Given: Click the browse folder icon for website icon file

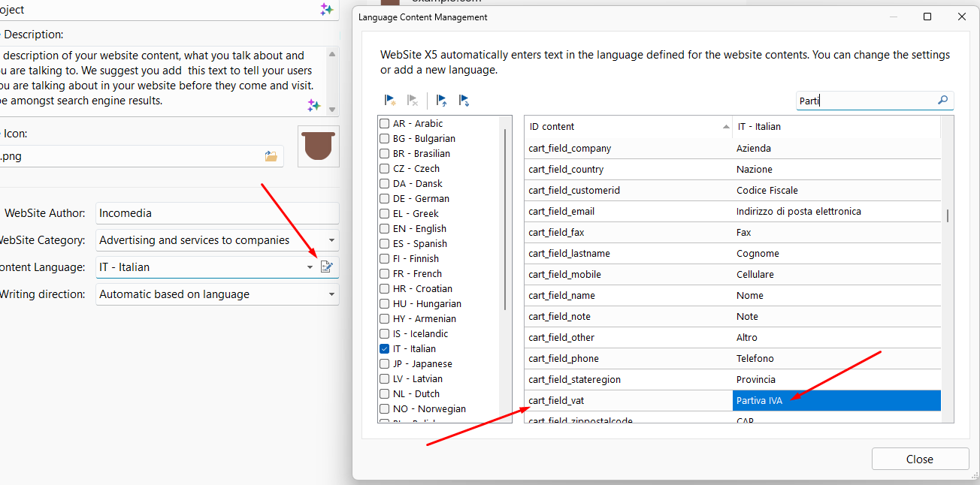Looking at the screenshot, I should click(271, 156).
